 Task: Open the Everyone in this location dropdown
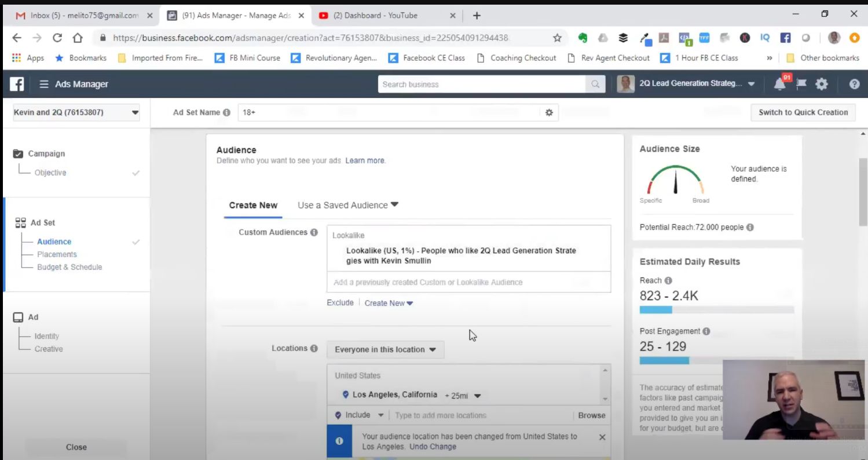point(386,349)
